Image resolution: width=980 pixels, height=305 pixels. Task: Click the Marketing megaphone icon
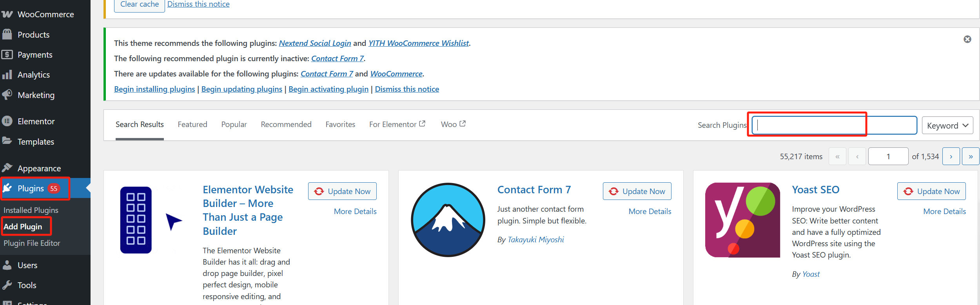pos(7,94)
